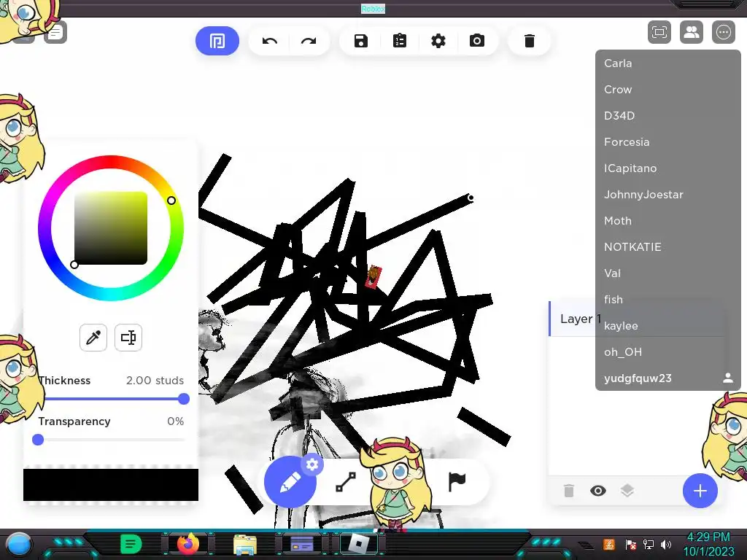Open Roblox taskbar window button
747x560 pixels.
(x=359, y=544)
